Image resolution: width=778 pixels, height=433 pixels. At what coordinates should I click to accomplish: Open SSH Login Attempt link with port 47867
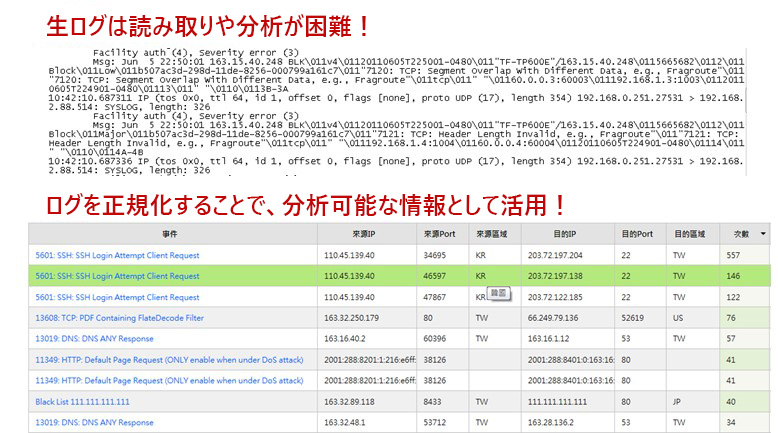point(117,297)
